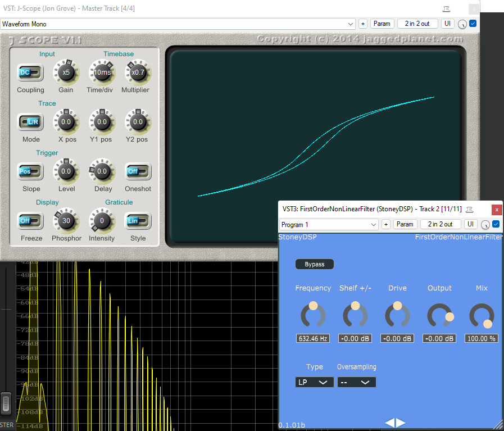Click the Output -0.00 dB value field
Viewport: 504px width, 431px height.
[x=439, y=338]
